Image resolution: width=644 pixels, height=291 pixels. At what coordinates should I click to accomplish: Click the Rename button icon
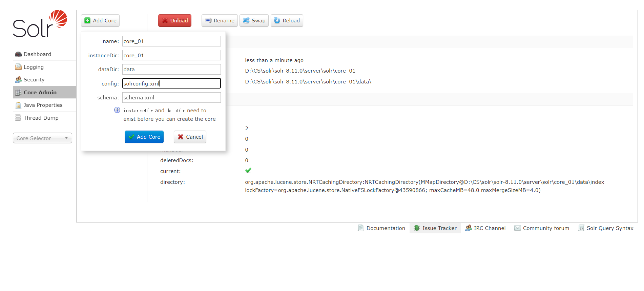[208, 20]
